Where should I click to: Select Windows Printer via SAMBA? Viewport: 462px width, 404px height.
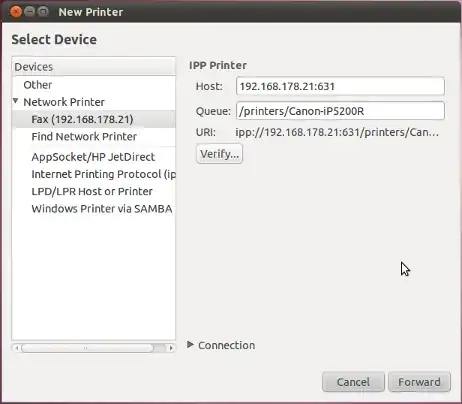coord(94,209)
